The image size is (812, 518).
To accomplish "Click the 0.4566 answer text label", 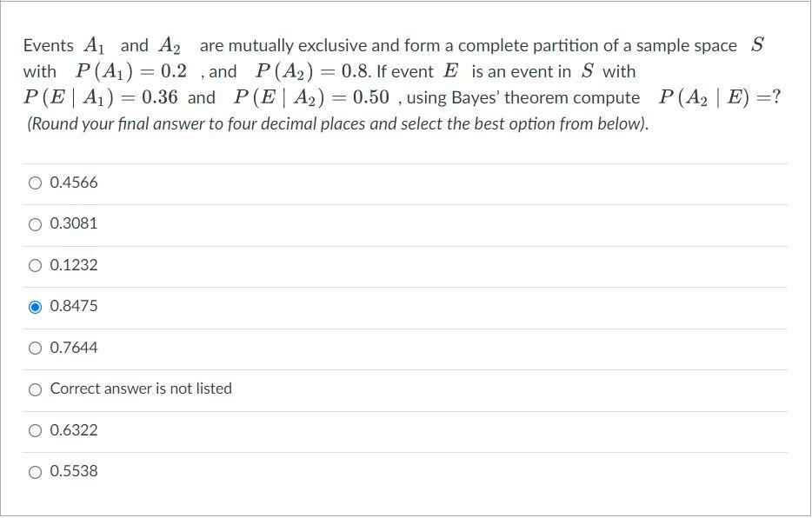I will coord(74,183).
